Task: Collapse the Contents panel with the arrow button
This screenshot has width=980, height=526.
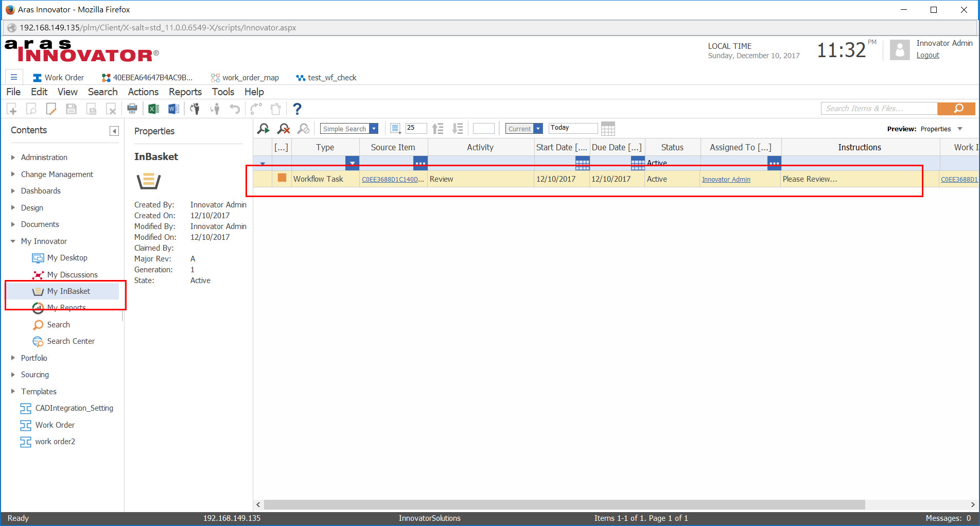Action: [114, 131]
